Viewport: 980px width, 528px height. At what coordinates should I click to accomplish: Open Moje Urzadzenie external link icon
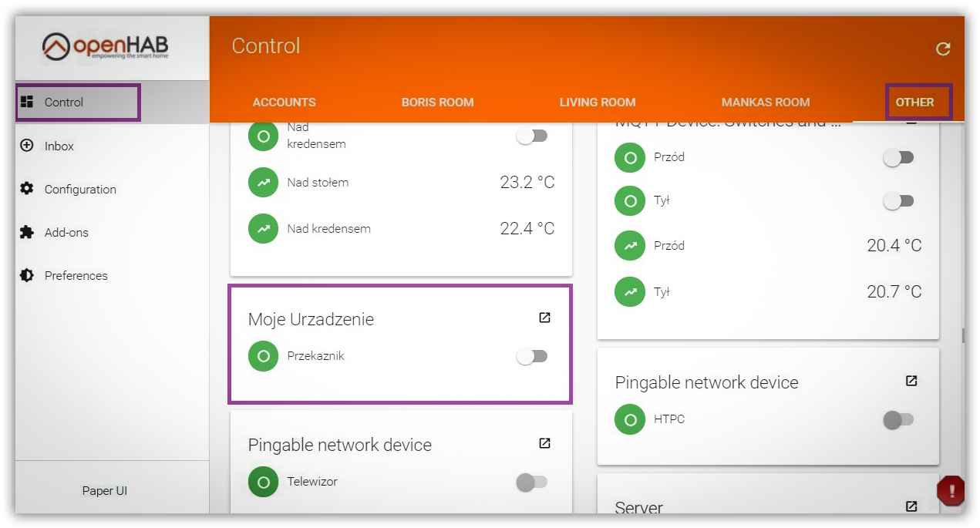pos(544,318)
